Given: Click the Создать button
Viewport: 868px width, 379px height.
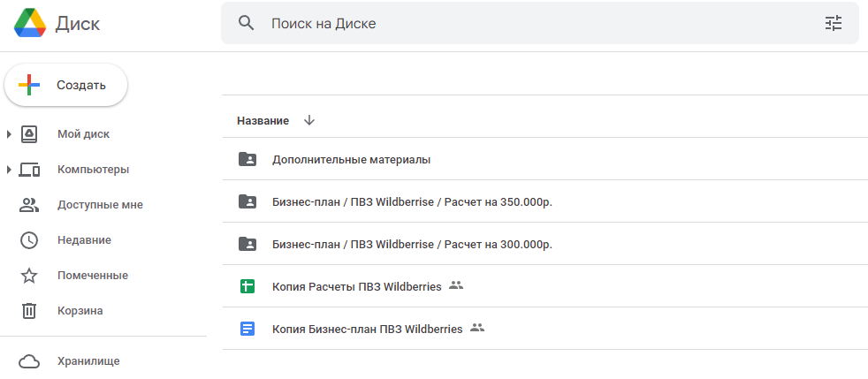Looking at the screenshot, I should pos(66,85).
